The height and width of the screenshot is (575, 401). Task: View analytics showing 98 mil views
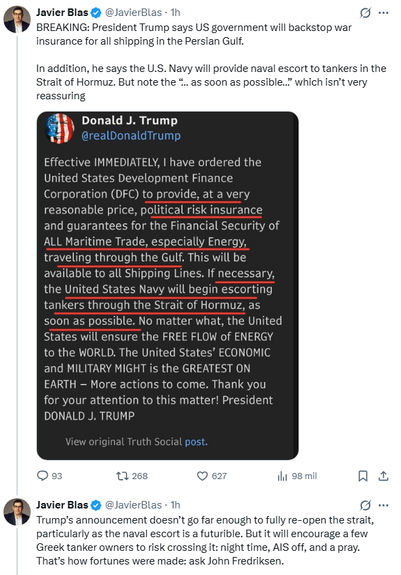tap(297, 476)
